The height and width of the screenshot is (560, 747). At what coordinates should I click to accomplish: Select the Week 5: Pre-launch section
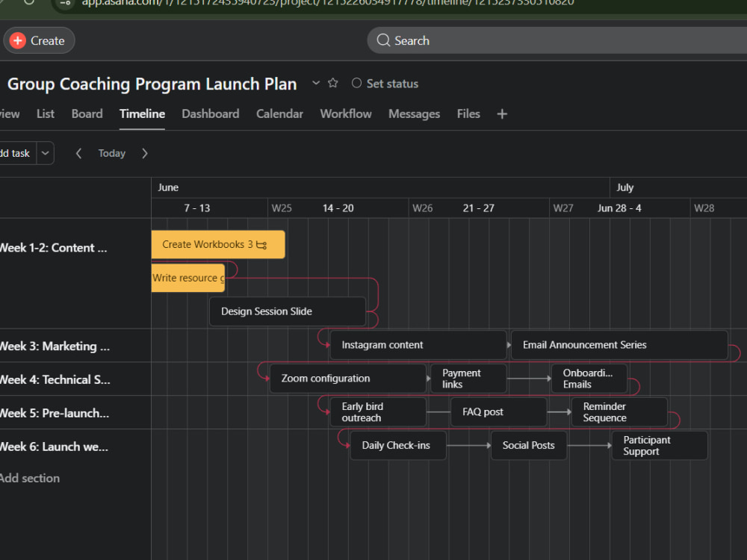click(55, 413)
